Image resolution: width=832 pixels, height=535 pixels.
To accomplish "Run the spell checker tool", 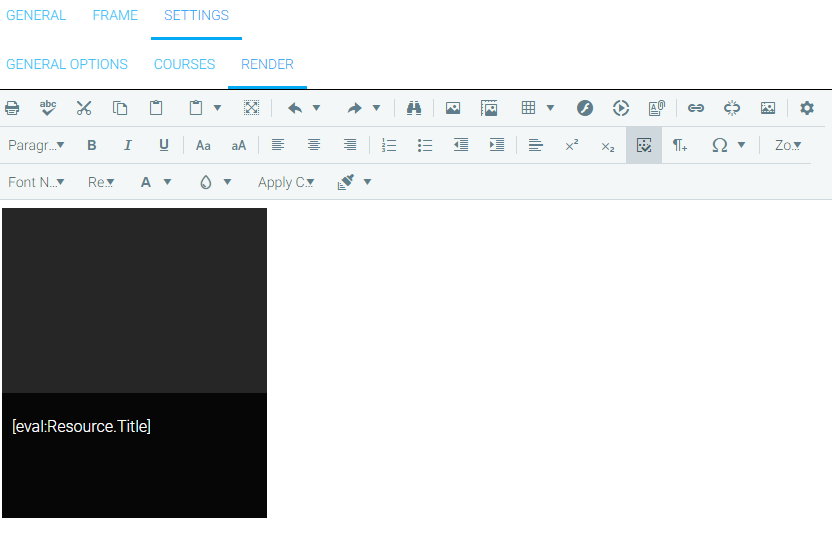I will tap(48, 108).
